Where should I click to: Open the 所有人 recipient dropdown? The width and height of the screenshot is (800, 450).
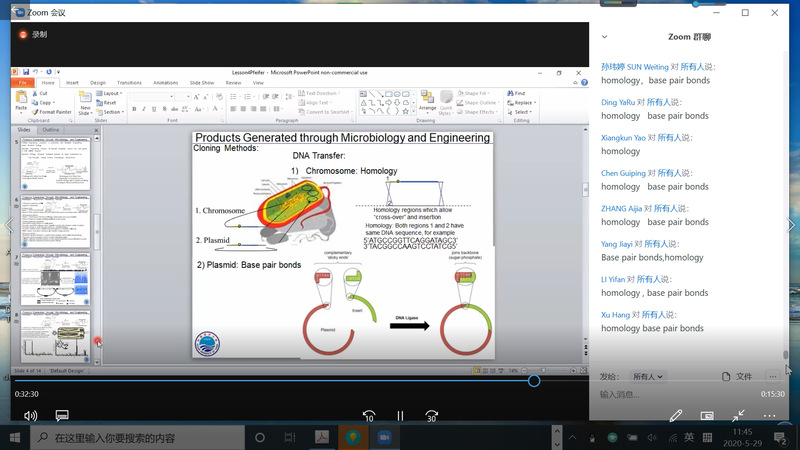click(647, 377)
